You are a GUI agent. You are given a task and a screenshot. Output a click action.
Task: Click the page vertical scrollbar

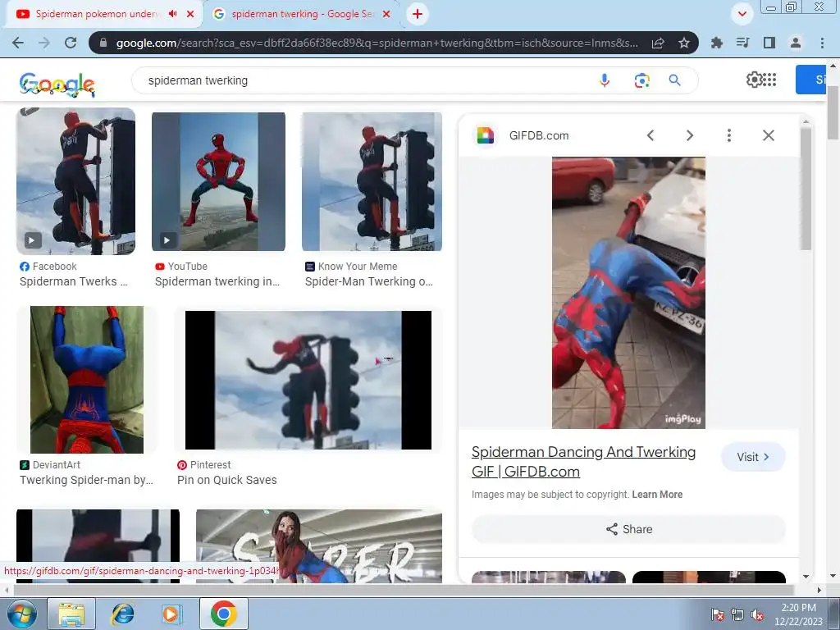(833, 112)
